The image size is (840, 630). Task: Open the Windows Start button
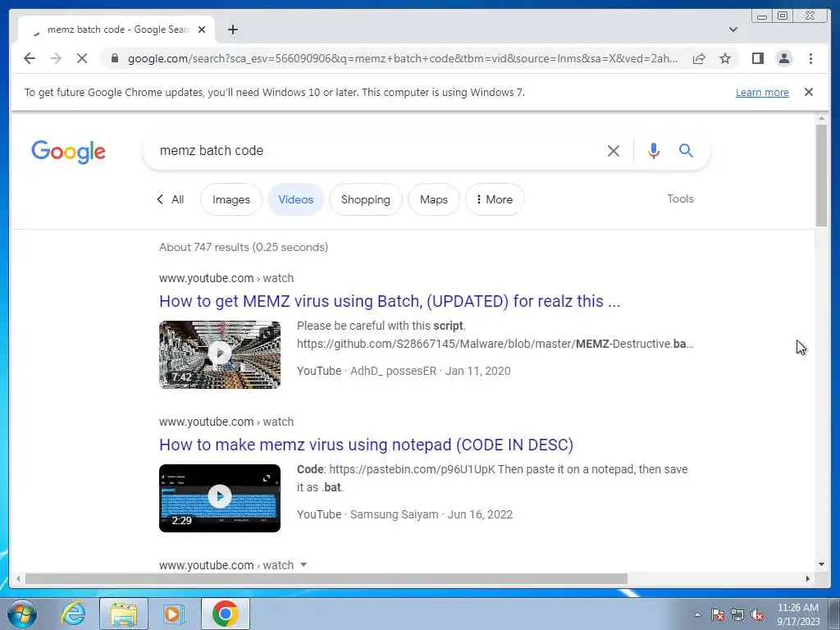coord(22,614)
